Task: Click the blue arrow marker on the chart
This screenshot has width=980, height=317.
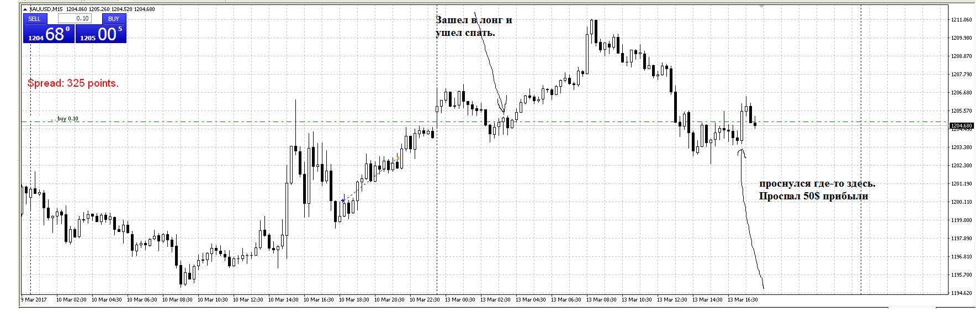Action: tap(343, 200)
